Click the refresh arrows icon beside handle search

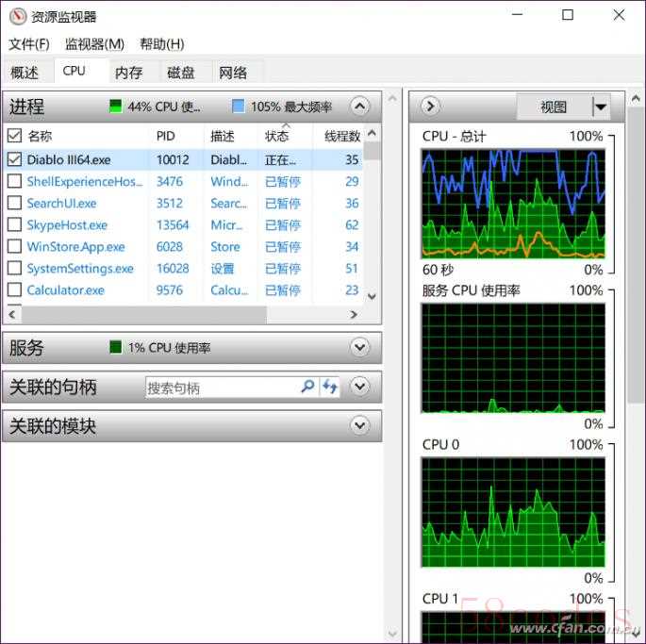(x=330, y=387)
